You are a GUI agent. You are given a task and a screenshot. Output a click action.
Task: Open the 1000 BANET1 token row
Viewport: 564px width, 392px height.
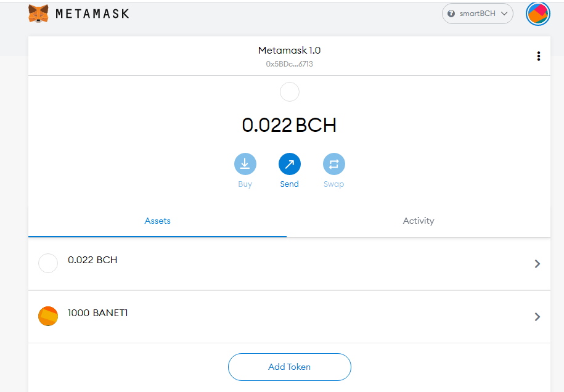click(289, 317)
